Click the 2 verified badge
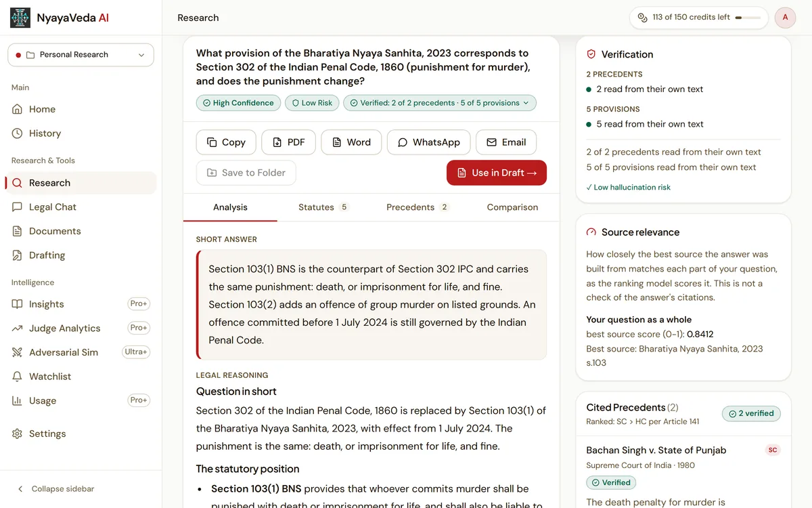This screenshot has height=508, width=812. (751, 414)
